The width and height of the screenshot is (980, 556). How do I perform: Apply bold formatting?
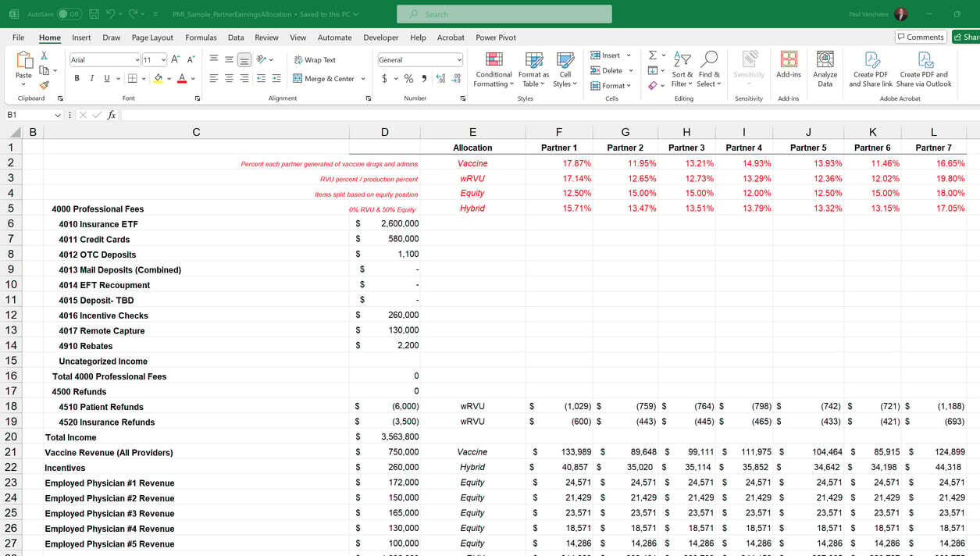click(x=76, y=79)
